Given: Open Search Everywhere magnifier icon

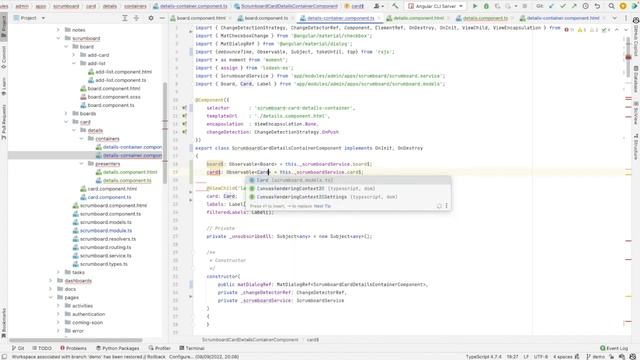Looking at the screenshot, I should point(611,6).
